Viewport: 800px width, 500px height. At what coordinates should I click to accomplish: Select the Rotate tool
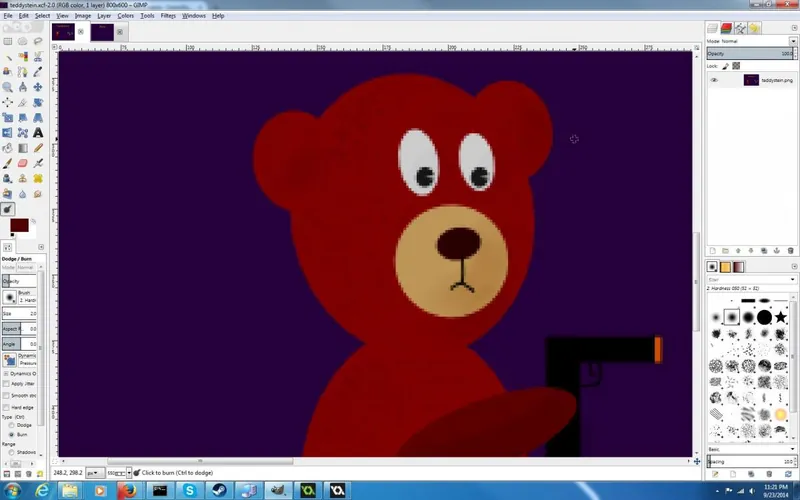(x=38, y=103)
